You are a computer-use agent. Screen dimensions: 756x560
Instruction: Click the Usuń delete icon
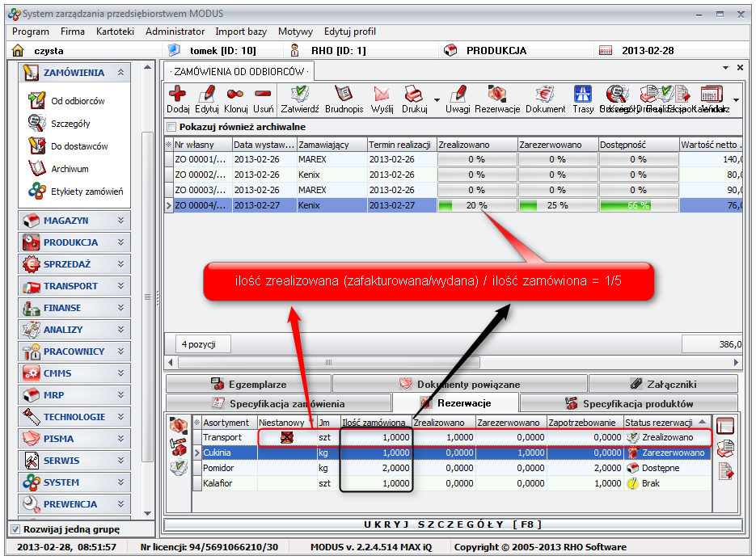pyautogui.click(x=263, y=95)
